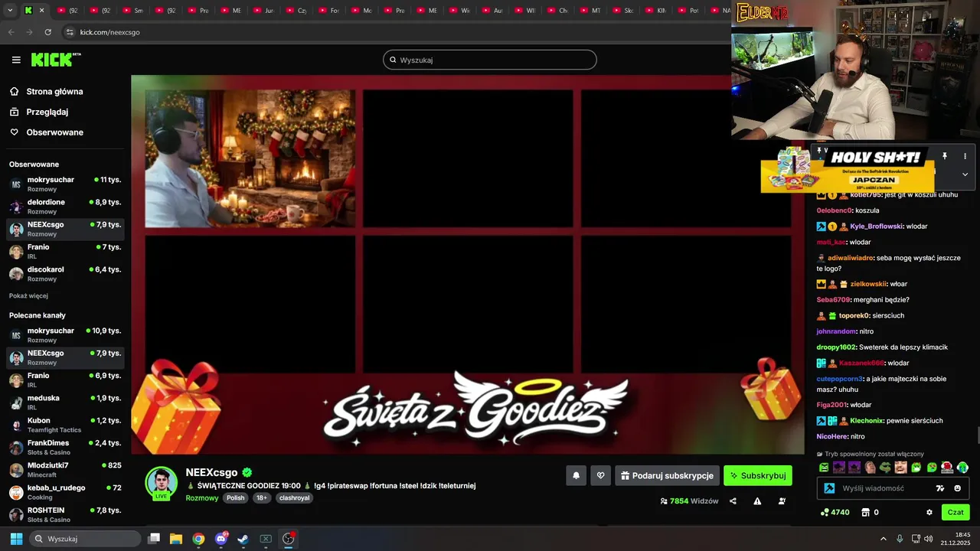Open the chat shop icon
The height and width of the screenshot is (551, 980).
point(866,512)
